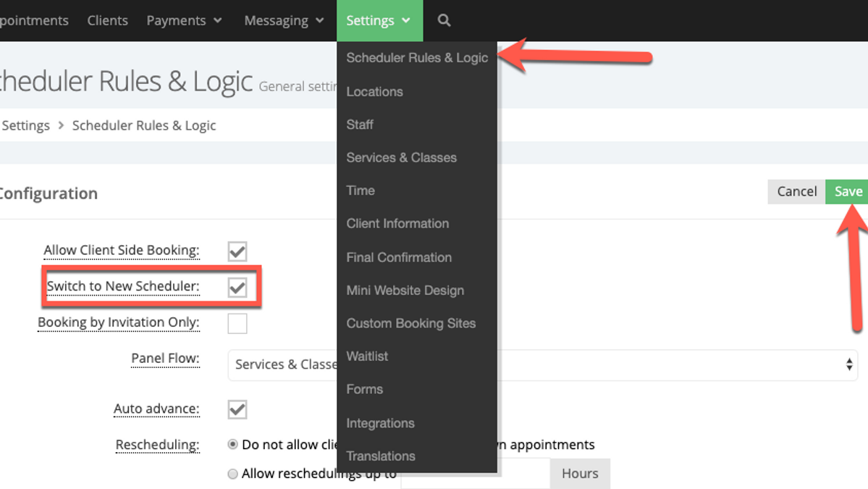The height and width of the screenshot is (489, 868).
Task: Click the Switch to New Scheduler label
Action: 123,286
